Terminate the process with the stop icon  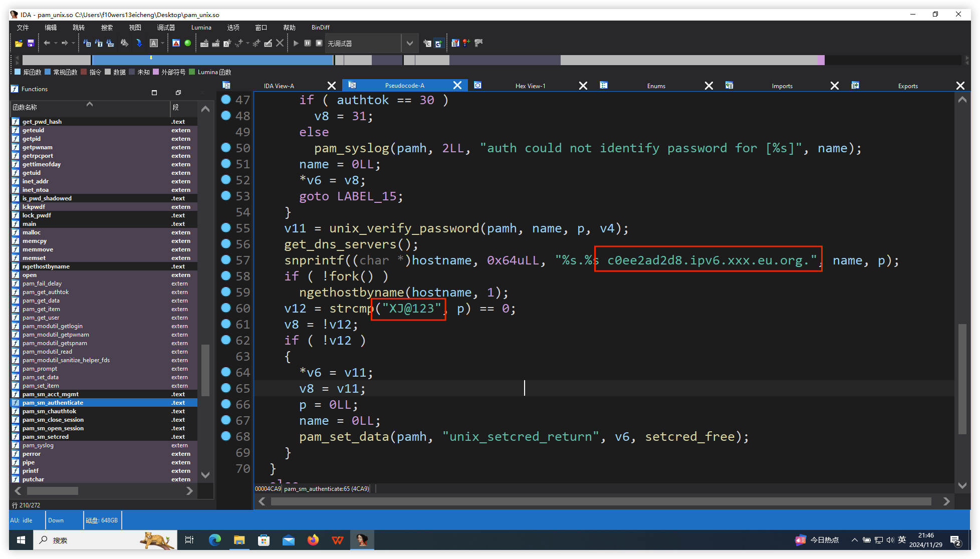pos(319,43)
